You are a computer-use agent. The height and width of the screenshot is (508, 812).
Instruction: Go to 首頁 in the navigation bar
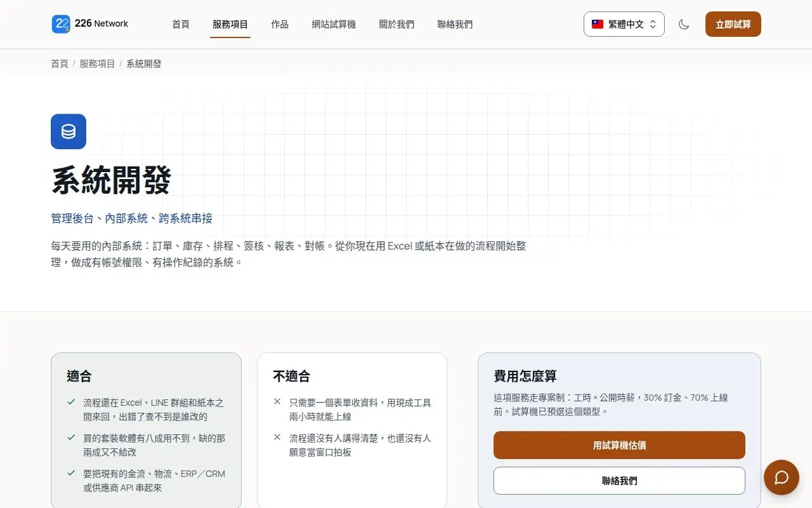pos(181,24)
